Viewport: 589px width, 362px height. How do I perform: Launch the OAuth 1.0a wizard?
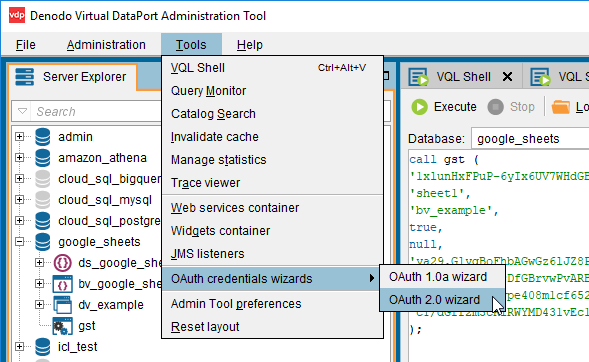point(442,277)
